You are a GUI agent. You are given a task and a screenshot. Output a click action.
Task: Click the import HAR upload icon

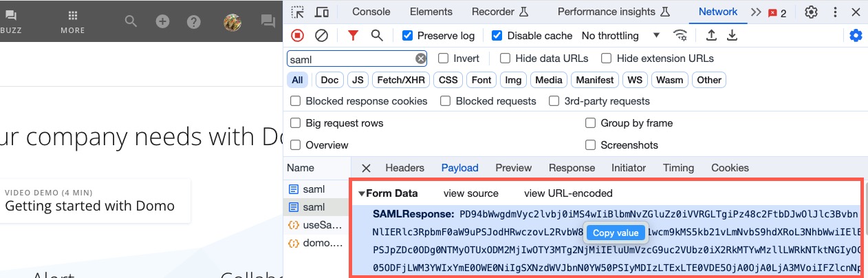tap(712, 35)
